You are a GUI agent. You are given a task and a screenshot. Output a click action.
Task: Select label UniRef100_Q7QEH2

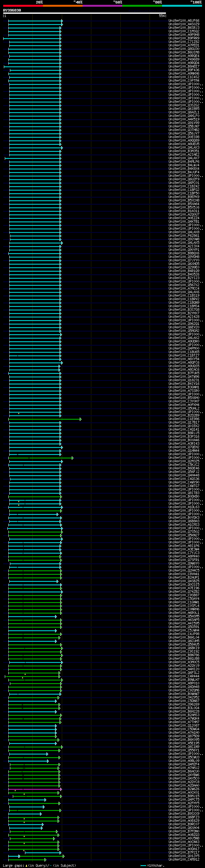pos(184,448)
